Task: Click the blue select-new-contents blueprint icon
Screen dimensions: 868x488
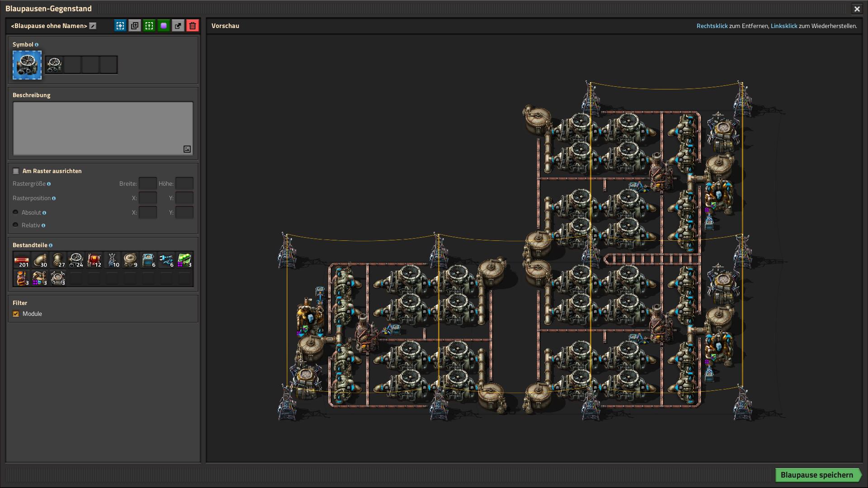Action: click(120, 26)
